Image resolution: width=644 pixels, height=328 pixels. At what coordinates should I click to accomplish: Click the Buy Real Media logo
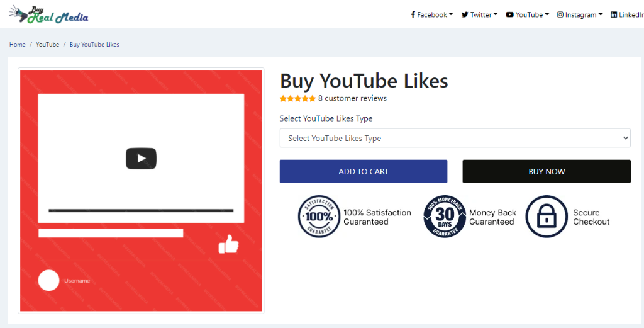[x=48, y=14]
